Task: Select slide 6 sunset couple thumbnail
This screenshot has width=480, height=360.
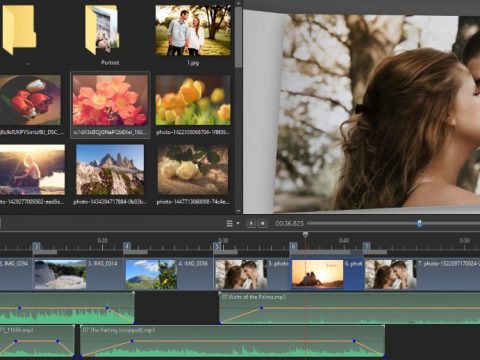Action: pos(317,274)
